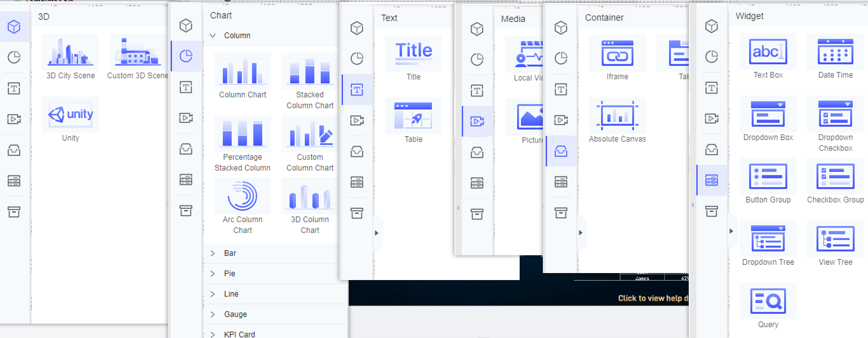The height and width of the screenshot is (338, 868).
Task: Select the 3D City Scene thumbnail
Action: (x=70, y=52)
